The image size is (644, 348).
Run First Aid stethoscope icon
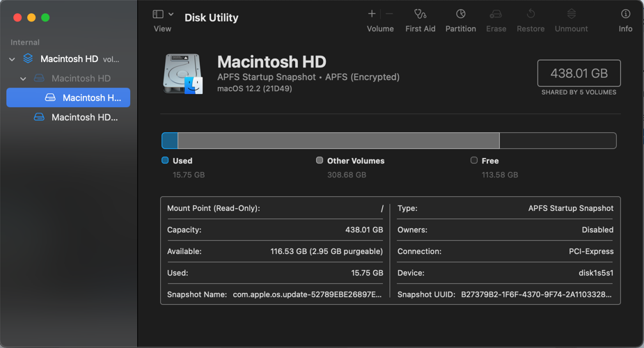pos(420,14)
